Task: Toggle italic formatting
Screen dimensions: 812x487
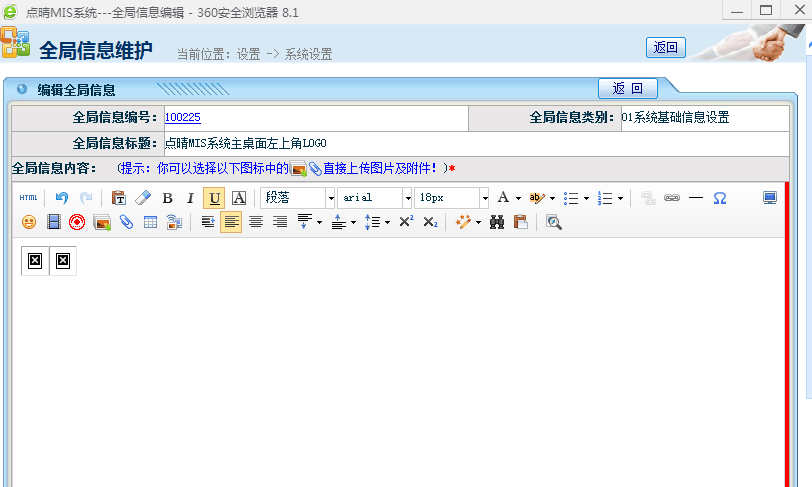Action: [x=190, y=198]
